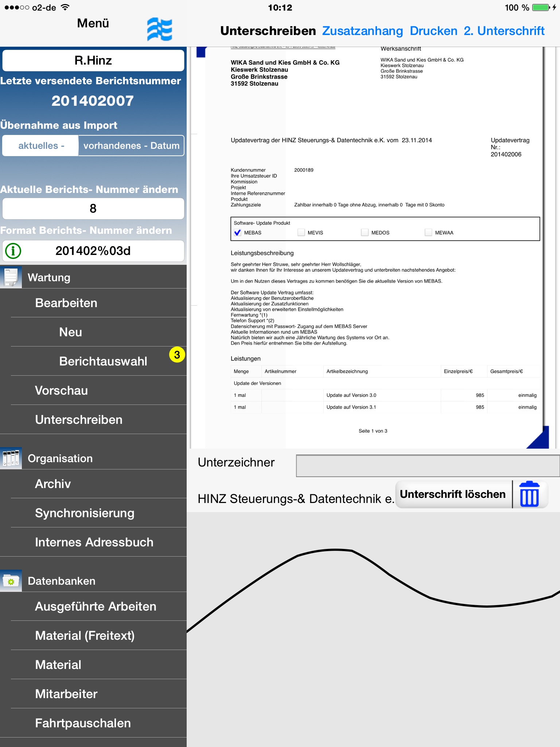This screenshot has width=560, height=747.
Task: Switch to Unterschreiben in top bar
Action: coord(268,31)
